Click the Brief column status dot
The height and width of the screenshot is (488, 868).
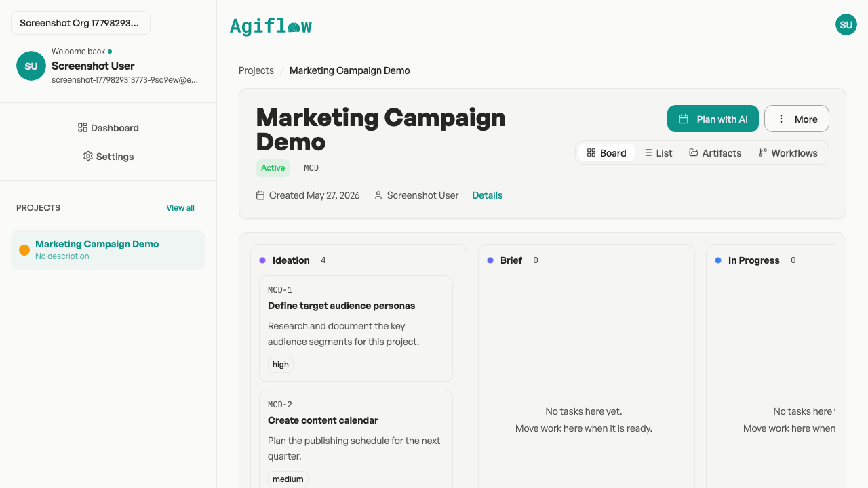(x=490, y=260)
